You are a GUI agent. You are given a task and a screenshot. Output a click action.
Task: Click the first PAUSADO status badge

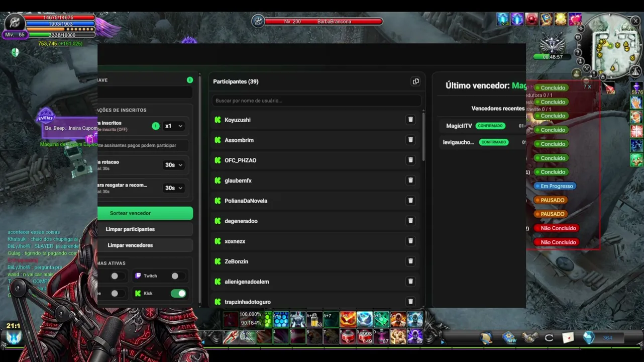coord(550,200)
